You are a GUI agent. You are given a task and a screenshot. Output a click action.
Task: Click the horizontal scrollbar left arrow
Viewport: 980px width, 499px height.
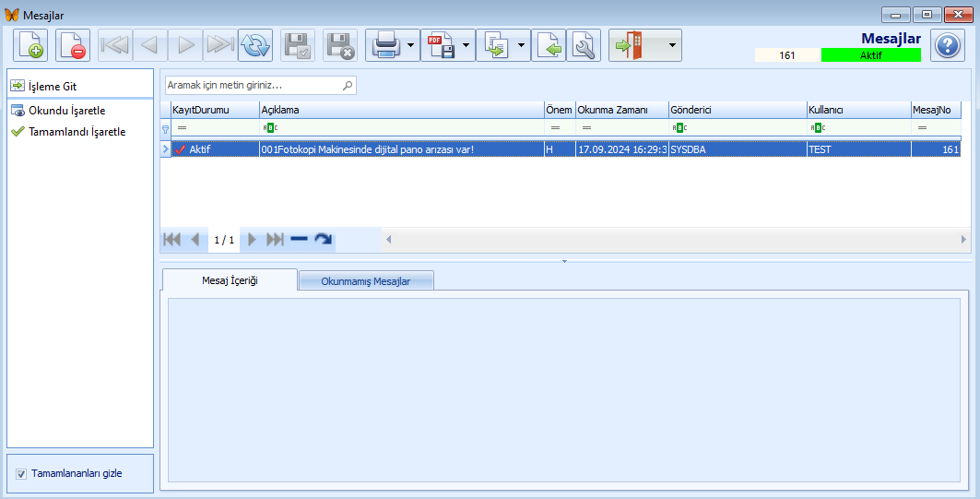[x=389, y=240]
